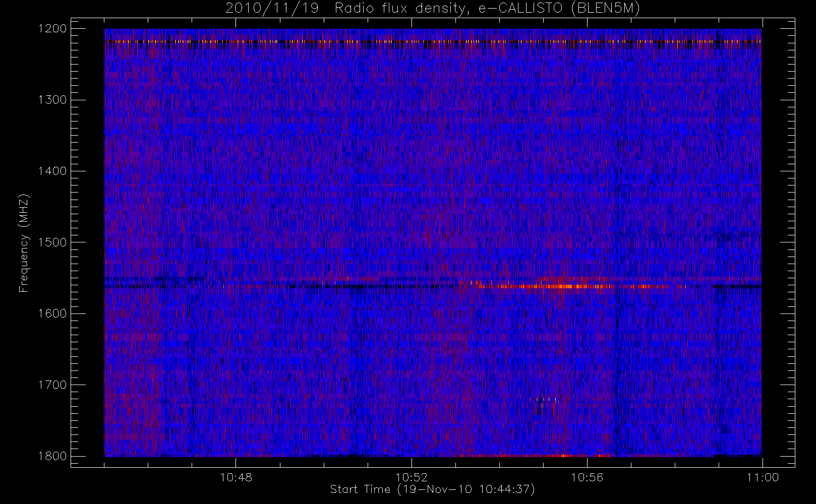This screenshot has width=816, height=504.
Task: Click the 1700 frequency tick label
Action: [x=52, y=385]
